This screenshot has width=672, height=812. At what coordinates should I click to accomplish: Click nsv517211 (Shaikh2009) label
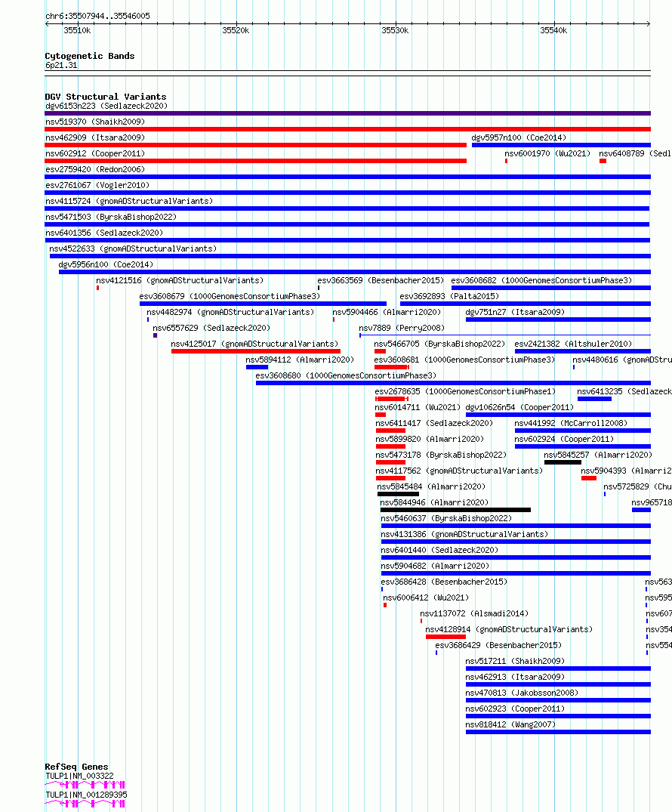(x=515, y=661)
